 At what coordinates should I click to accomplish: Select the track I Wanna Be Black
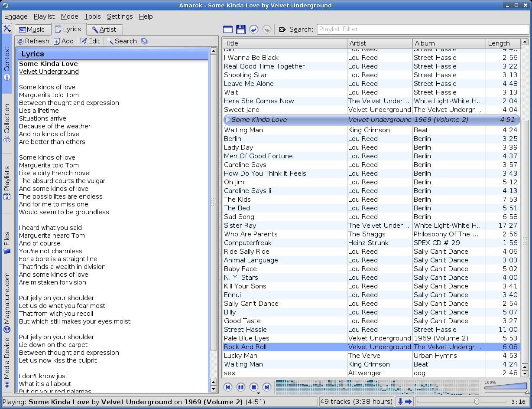372,58
